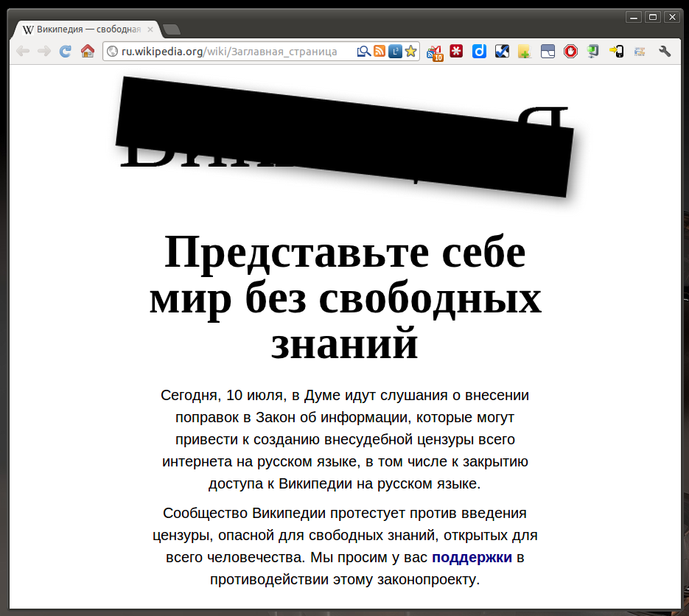
Task: Close the browser window
Action: [x=672, y=17]
